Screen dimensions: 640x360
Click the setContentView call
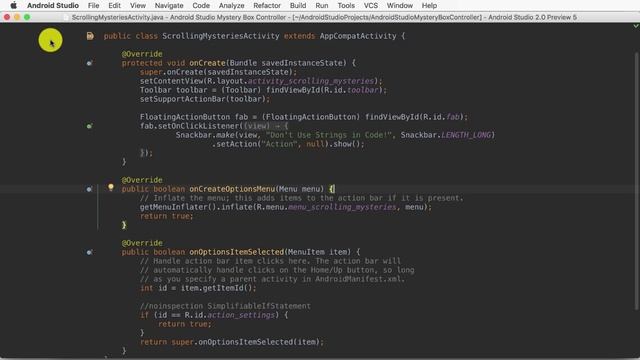261,81
